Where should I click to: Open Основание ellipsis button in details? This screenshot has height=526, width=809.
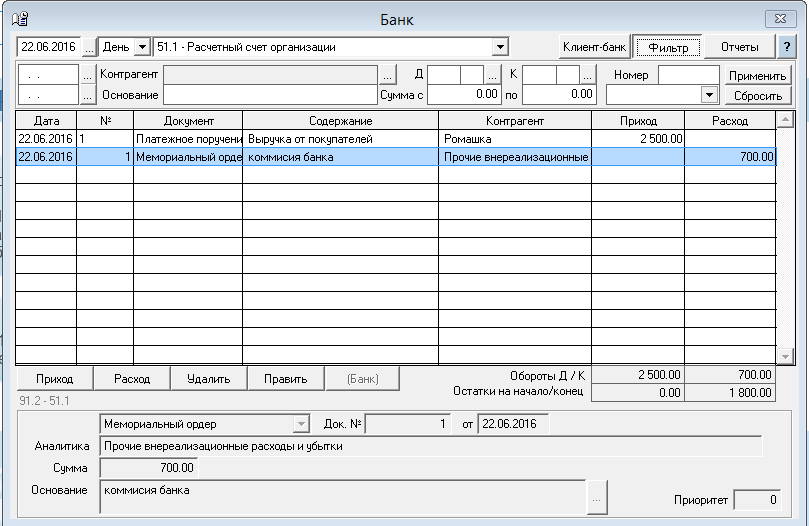(597, 498)
